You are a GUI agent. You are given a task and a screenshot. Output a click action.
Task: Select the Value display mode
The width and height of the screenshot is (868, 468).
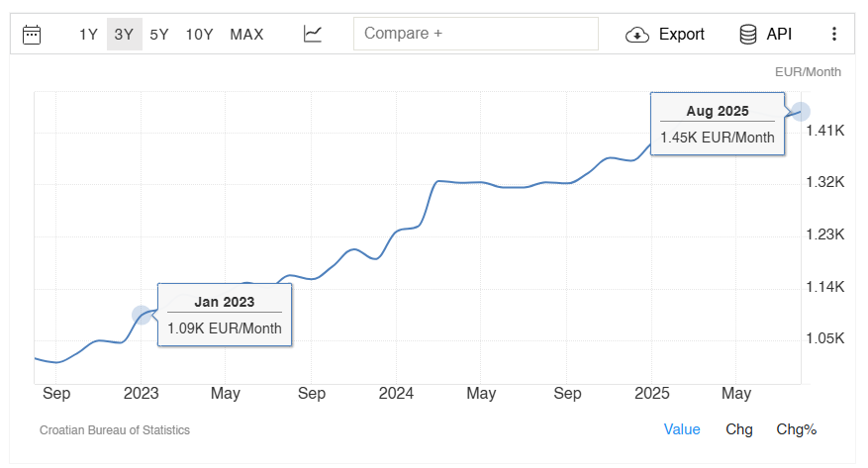point(682,429)
